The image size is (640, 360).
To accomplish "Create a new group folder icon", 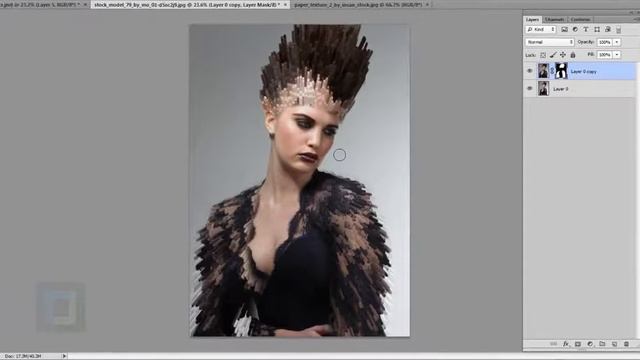I will 602,344.
